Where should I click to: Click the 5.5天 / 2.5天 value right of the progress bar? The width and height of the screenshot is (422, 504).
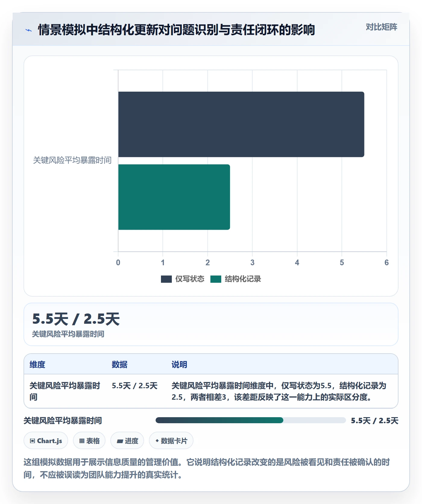(x=375, y=421)
